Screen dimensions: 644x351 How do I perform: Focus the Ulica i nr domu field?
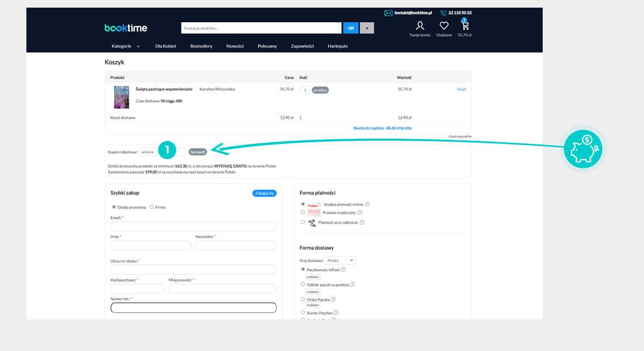pyautogui.click(x=193, y=270)
